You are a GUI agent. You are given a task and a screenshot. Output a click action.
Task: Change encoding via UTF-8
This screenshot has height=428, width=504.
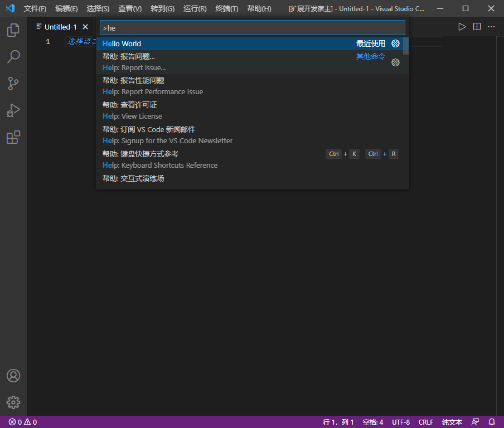pyautogui.click(x=401, y=422)
